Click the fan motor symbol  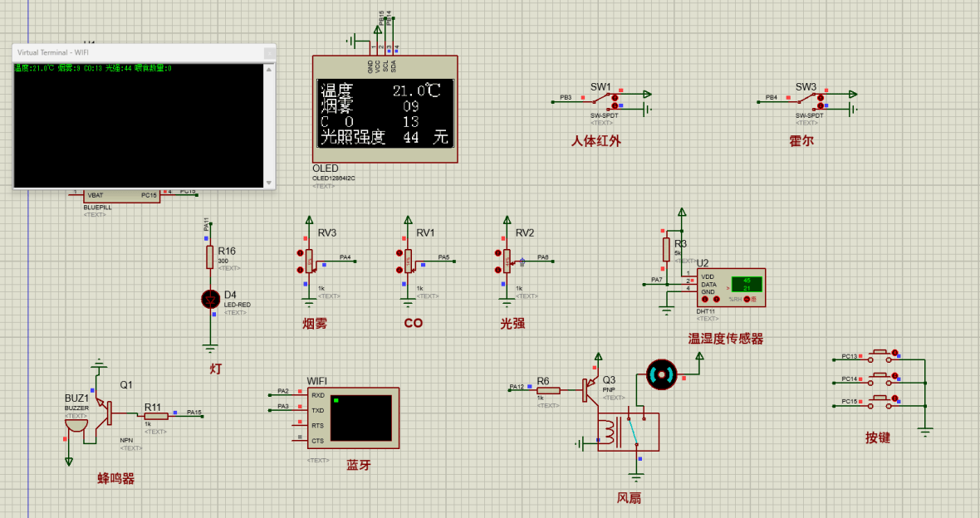[x=660, y=374]
